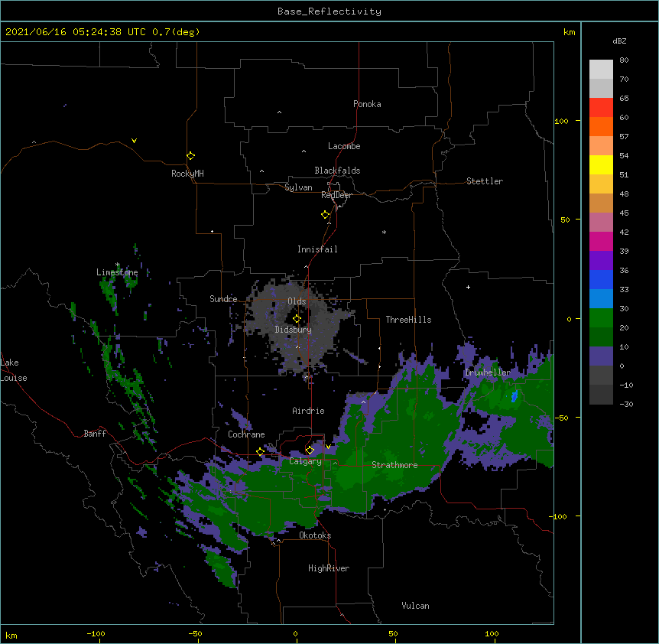
Task: Select the 33 dBZ blue color swatch
Action: pyautogui.click(x=601, y=298)
